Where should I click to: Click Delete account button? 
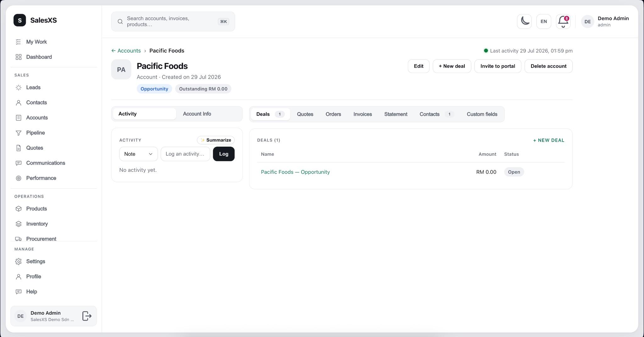point(548,66)
